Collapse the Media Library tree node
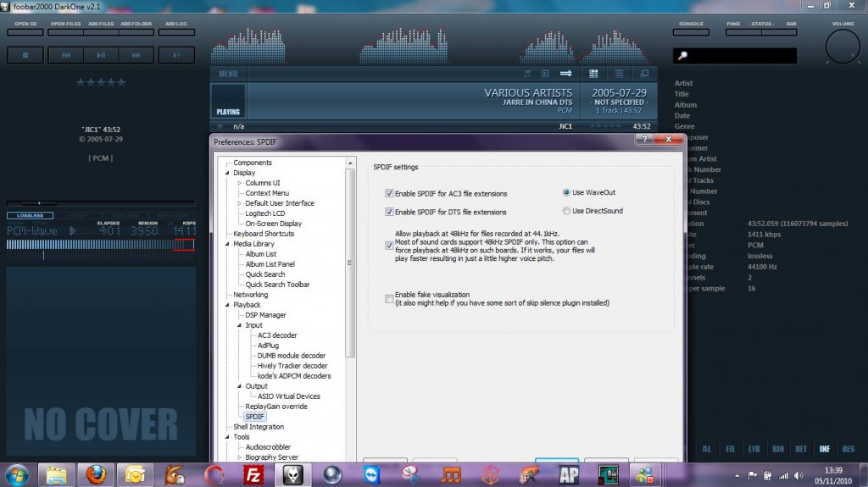This screenshot has width=868, height=487. 227,244
